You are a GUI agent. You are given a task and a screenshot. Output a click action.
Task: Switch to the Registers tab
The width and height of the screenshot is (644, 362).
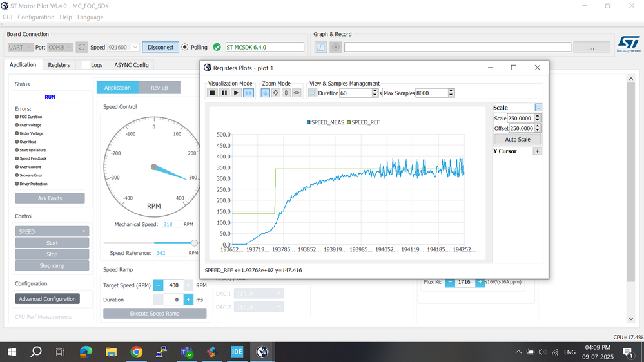point(59,65)
